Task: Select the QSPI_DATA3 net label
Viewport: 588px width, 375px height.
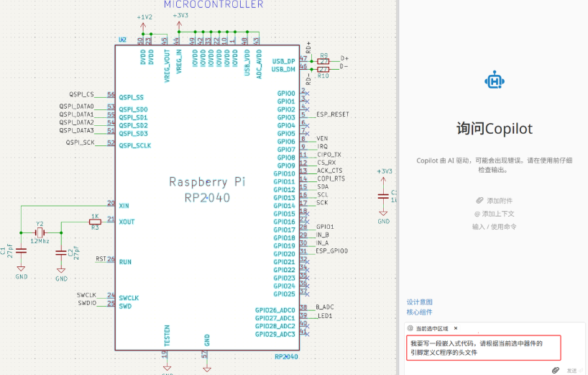Action: click(x=76, y=130)
